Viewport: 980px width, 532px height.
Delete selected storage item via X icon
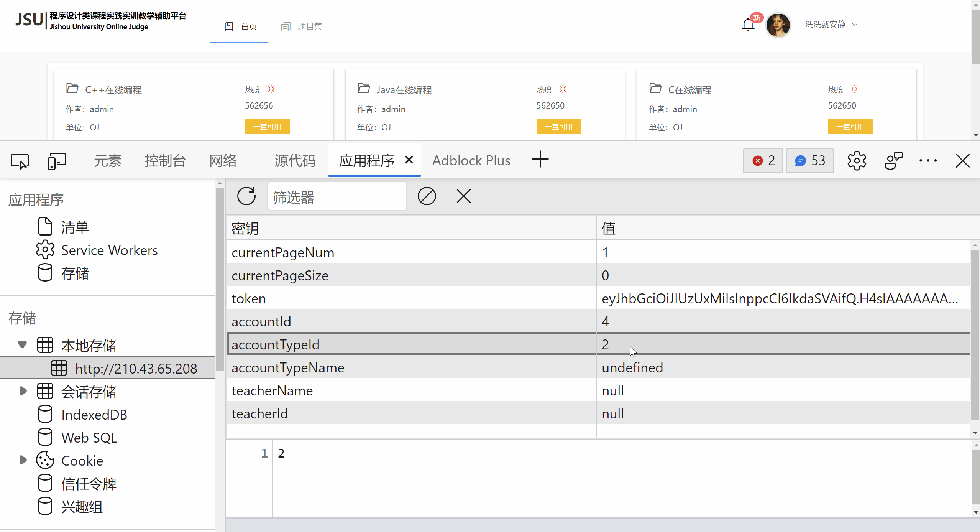(x=463, y=196)
